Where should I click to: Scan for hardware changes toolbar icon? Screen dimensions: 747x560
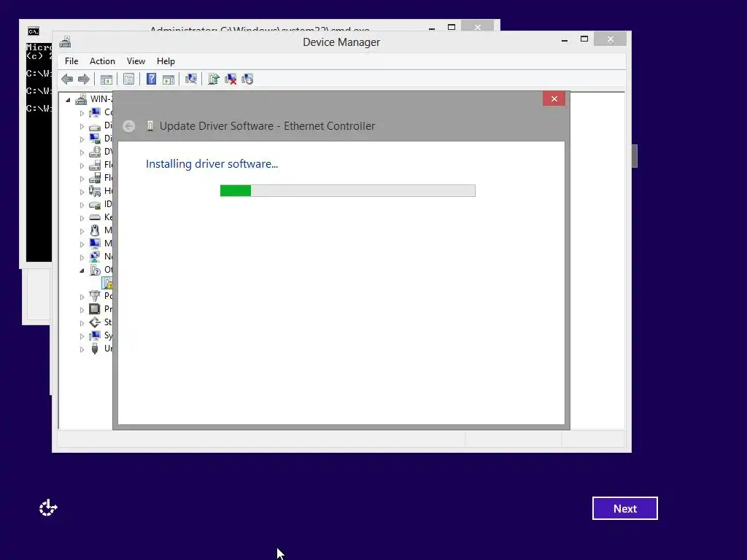click(x=191, y=79)
